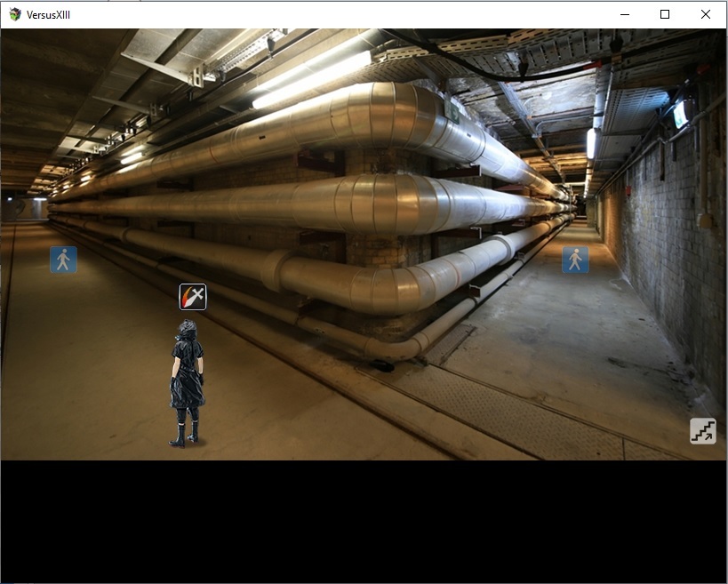Click the walk icon on the left corridor
728x584 pixels.
(63, 260)
